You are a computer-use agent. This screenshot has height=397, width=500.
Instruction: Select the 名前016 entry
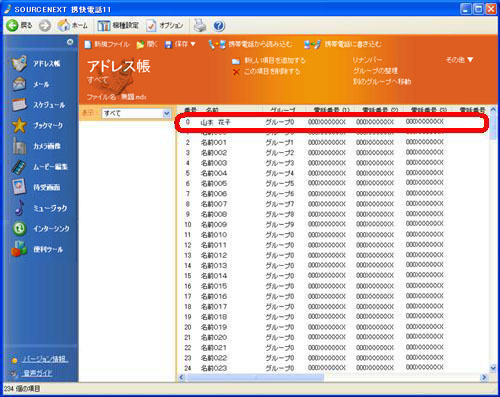(x=214, y=297)
